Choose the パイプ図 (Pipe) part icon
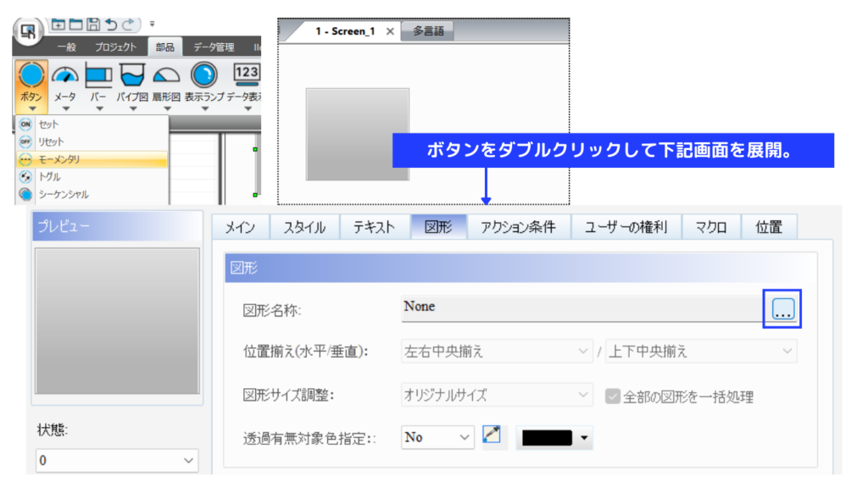This screenshot has width=868, height=488. (133, 76)
